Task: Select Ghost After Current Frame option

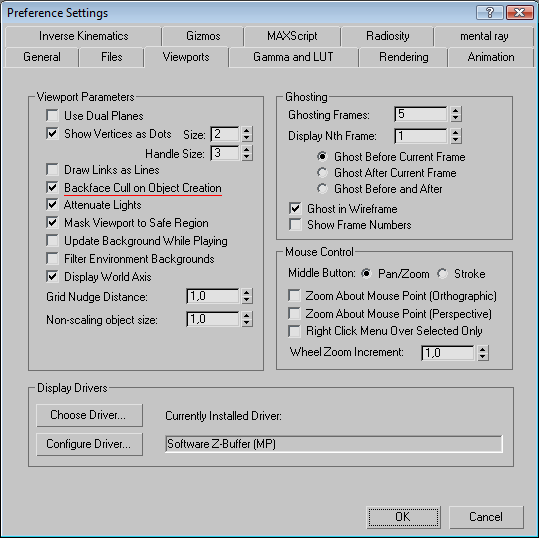Action: [322, 172]
